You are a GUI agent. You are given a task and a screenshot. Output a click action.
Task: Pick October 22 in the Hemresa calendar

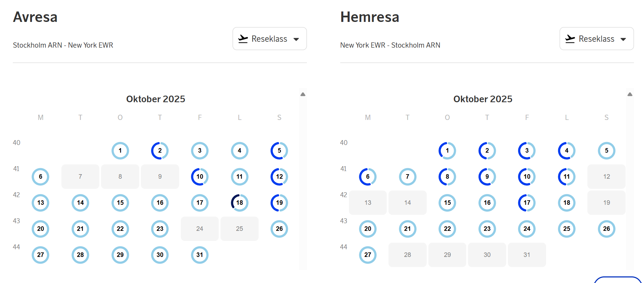[x=447, y=229]
